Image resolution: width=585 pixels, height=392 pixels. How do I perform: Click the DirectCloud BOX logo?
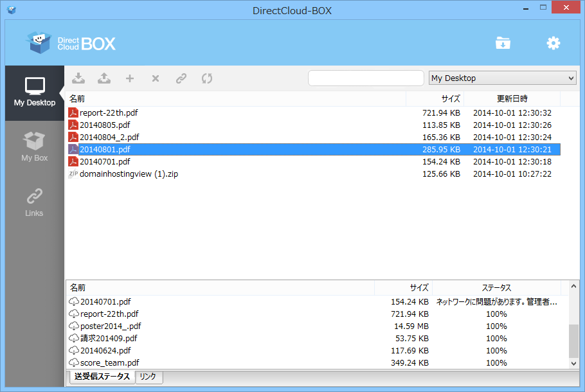click(71, 43)
